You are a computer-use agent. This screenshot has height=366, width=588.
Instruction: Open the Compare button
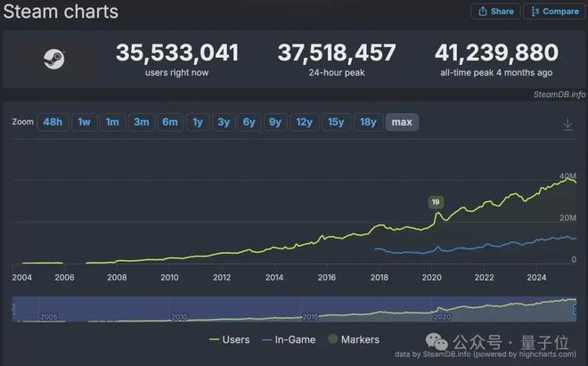pyautogui.click(x=555, y=12)
